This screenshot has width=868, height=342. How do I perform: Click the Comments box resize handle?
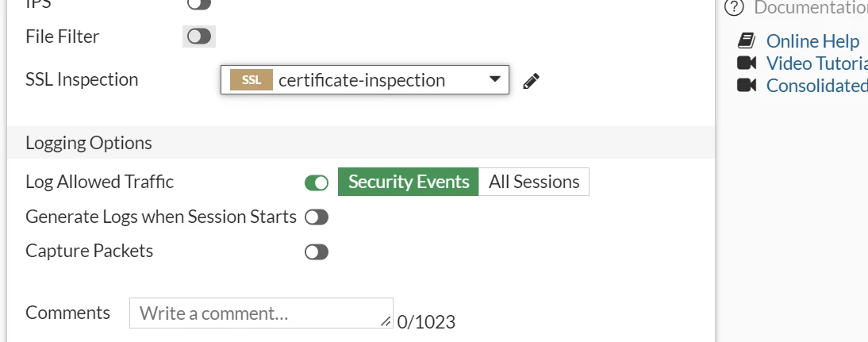[x=386, y=321]
